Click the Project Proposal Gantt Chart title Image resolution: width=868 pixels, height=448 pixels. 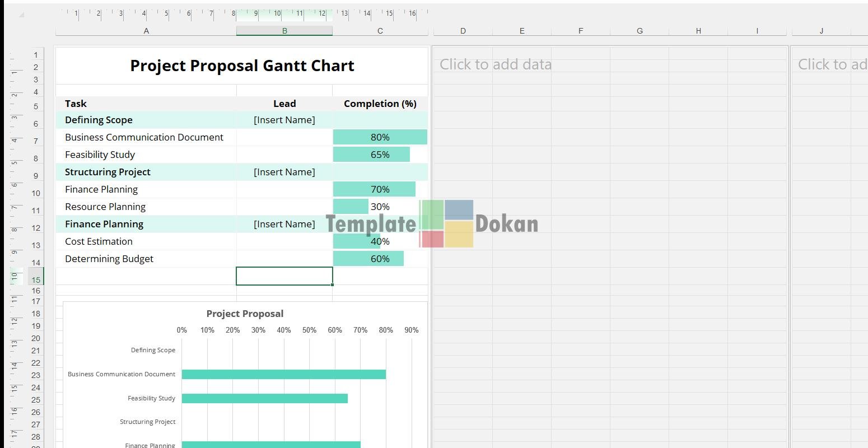coord(242,66)
